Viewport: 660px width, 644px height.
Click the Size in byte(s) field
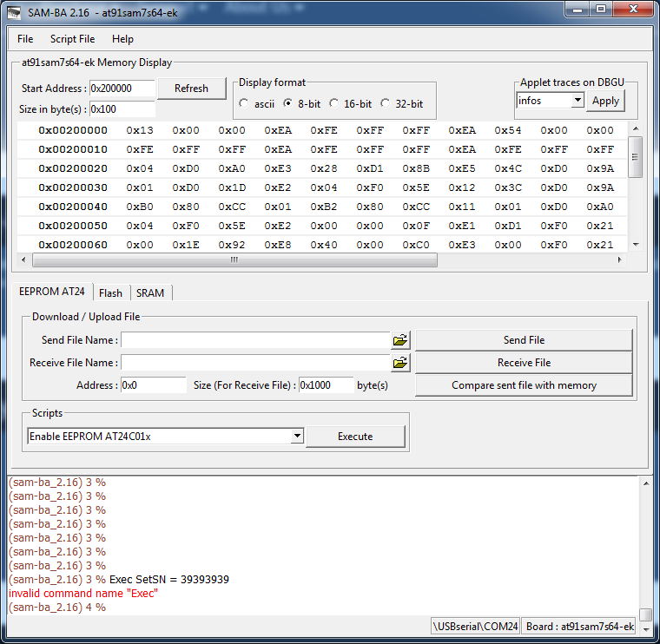pos(122,109)
